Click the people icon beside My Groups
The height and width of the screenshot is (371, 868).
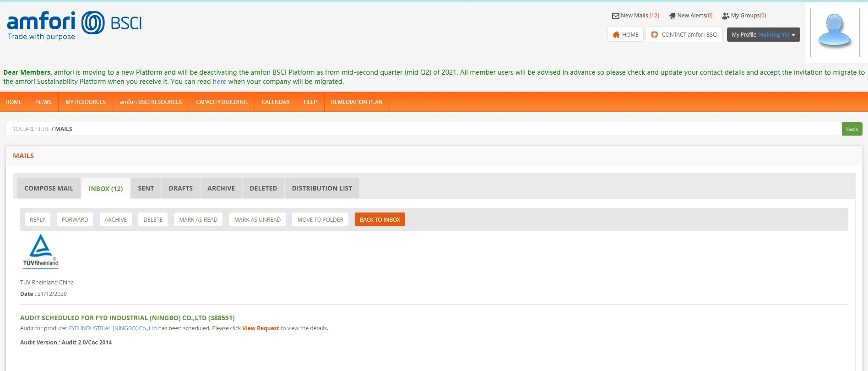pyautogui.click(x=726, y=16)
